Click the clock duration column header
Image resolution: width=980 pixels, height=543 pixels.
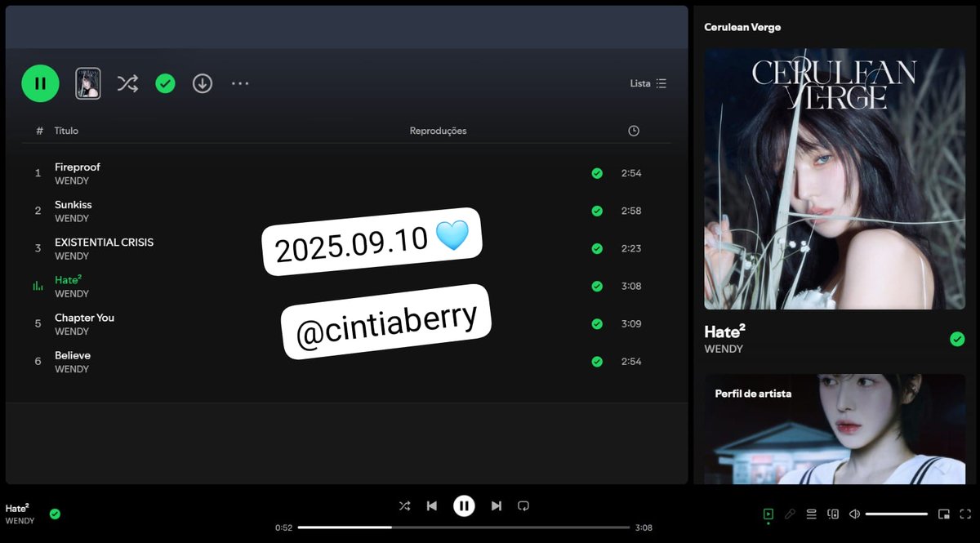pos(634,131)
